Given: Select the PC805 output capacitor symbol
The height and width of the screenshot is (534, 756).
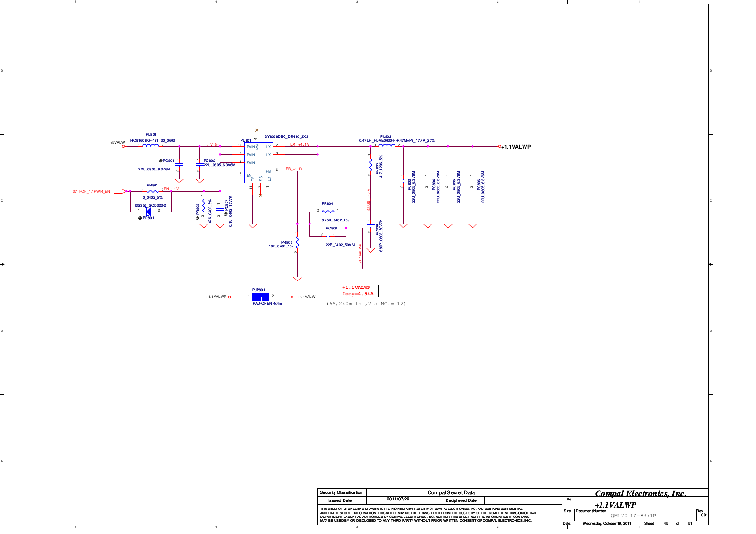Looking at the screenshot, I should click(448, 181).
